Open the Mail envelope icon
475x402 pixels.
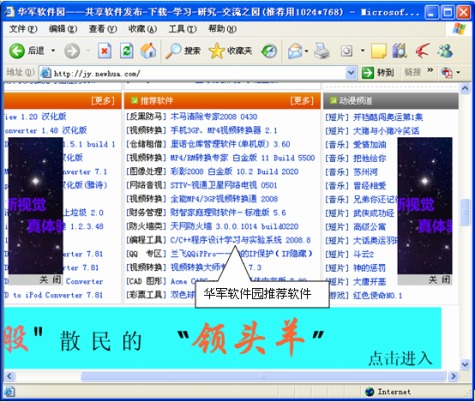pos(295,51)
